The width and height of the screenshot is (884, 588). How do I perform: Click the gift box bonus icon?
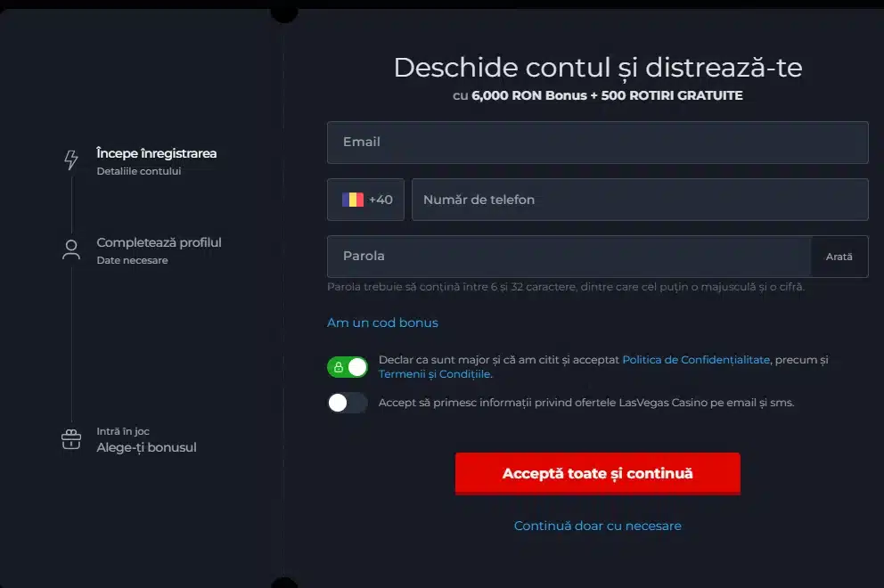pos(71,439)
